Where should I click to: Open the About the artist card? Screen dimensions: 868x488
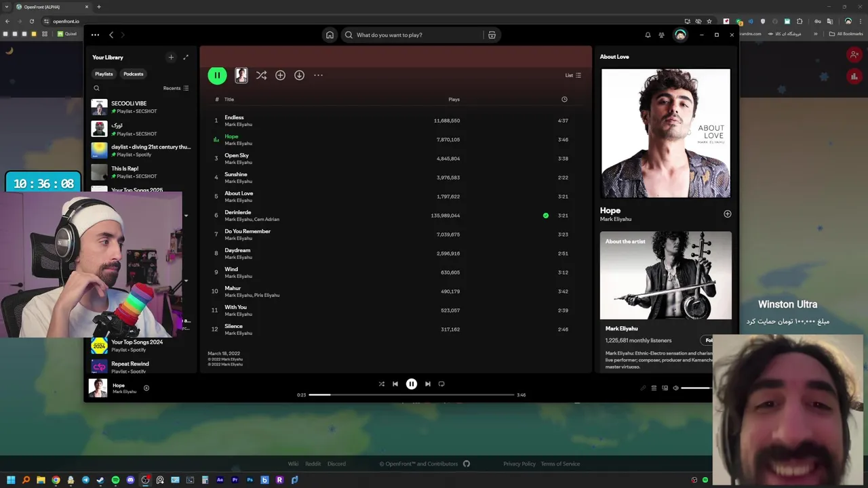666,302
